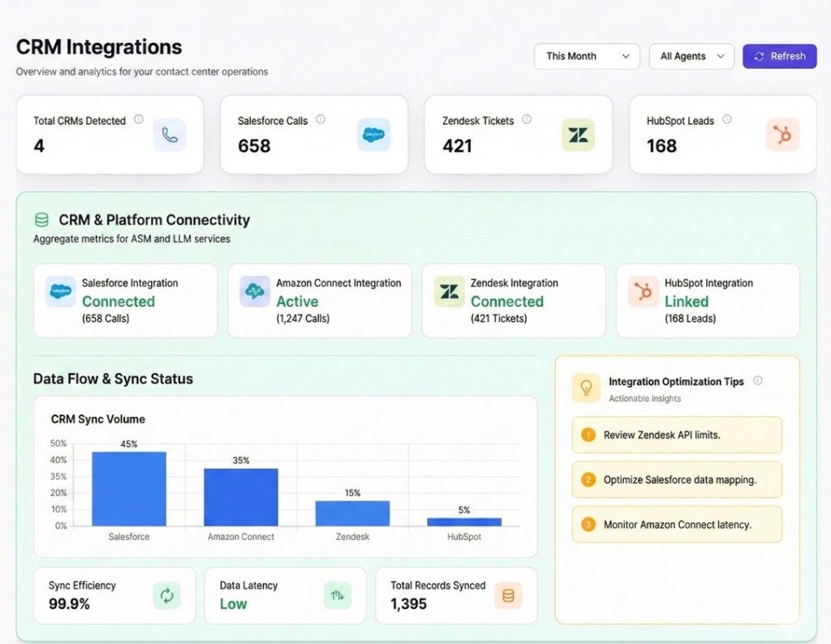Open the This Month dropdown
Viewport: 831px width, 644px height.
click(586, 56)
